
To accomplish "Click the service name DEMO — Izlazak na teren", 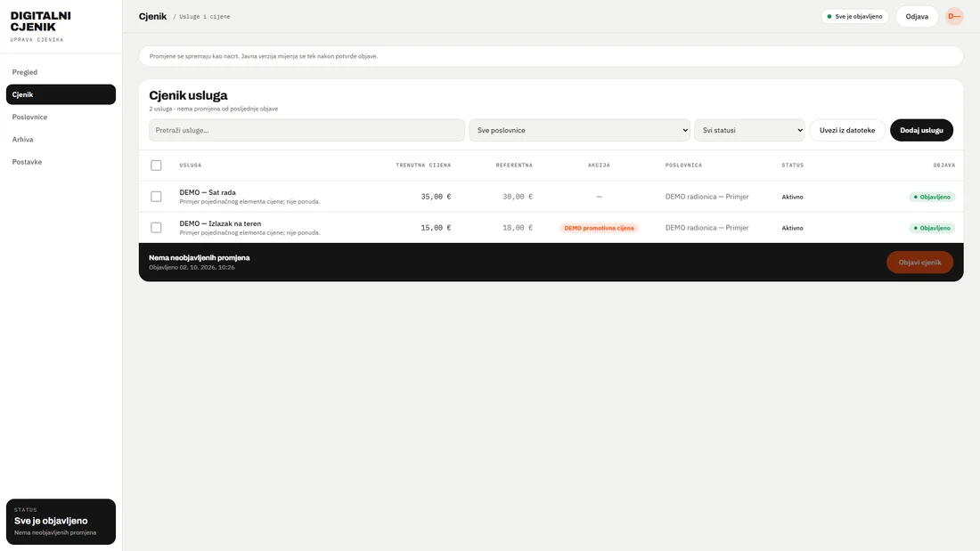I will pos(220,223).
